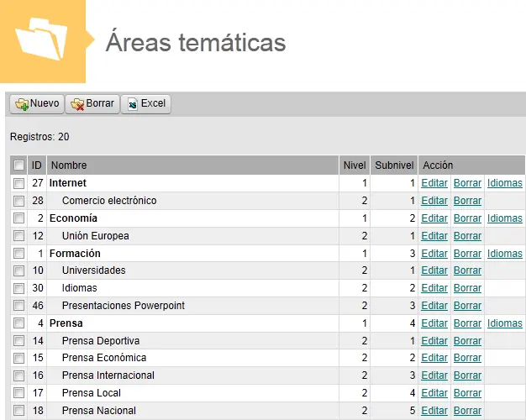Click Borrar link for Presentaciones Powerpoint
Image resolution: width=526 pixels, height=420 pixels.
pos(467,306)
